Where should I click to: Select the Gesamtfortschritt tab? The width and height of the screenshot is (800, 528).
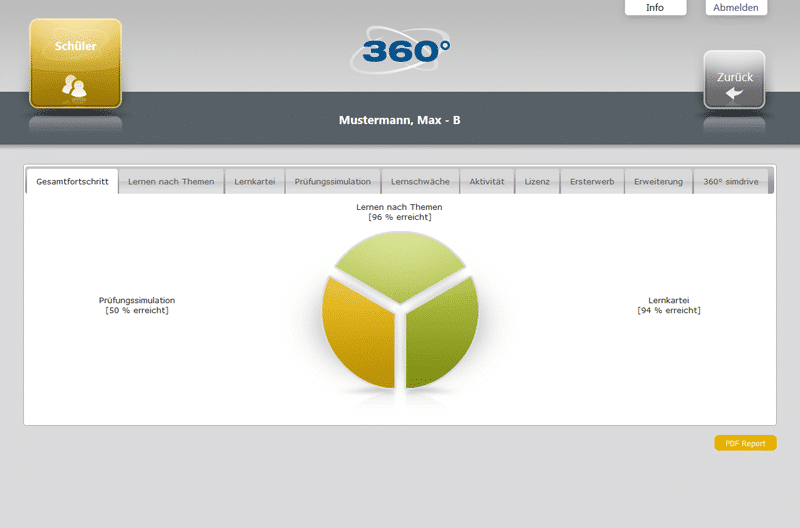pyautogui.click(x=71, y=181)
